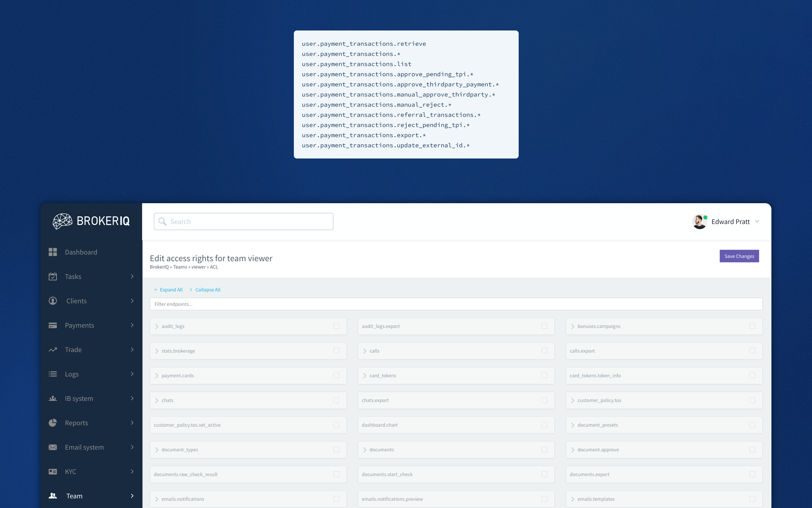
Task: Click the Tasks calendar-check icon
Action: 53,276
